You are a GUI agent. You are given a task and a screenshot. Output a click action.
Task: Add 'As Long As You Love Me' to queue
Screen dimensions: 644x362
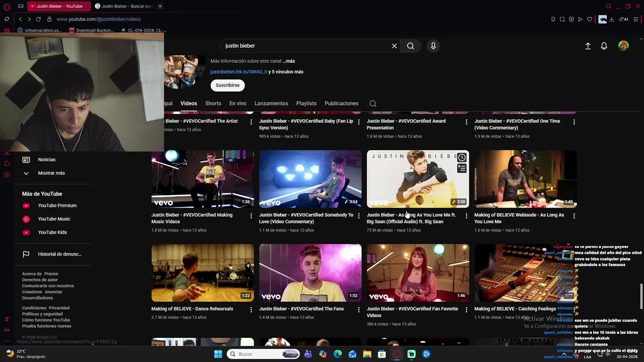click(x=461, y=168)
